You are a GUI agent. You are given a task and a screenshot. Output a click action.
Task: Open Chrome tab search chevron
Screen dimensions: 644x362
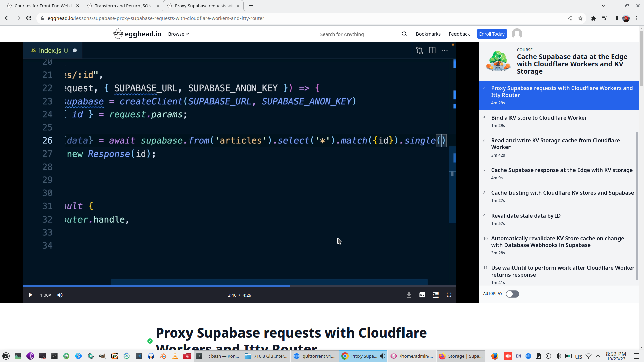point(603,6)
